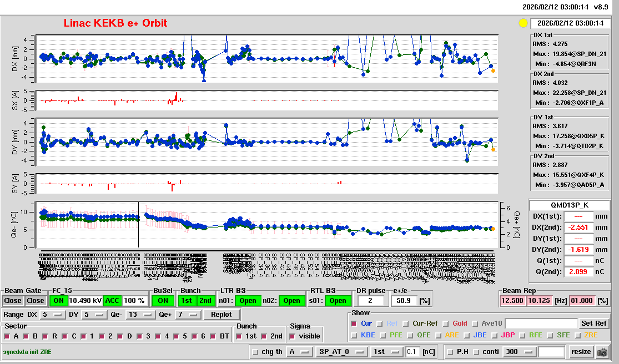Click the yellow status indicator circle

522,23
